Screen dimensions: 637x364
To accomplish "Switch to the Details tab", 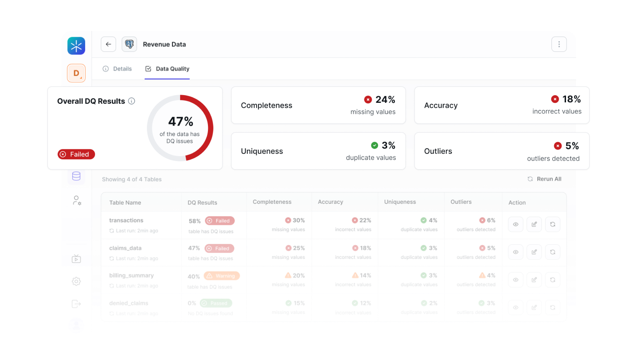I will click(x=117, y=69).
